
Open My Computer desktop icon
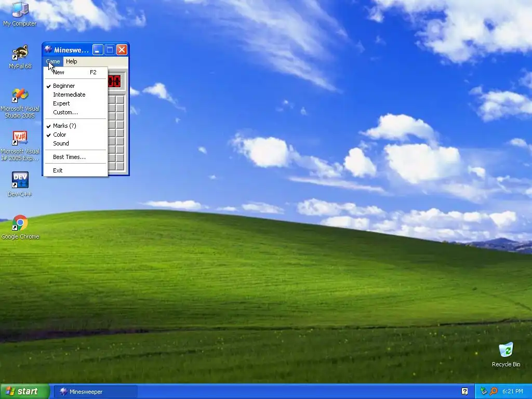(x=20, y=14)
